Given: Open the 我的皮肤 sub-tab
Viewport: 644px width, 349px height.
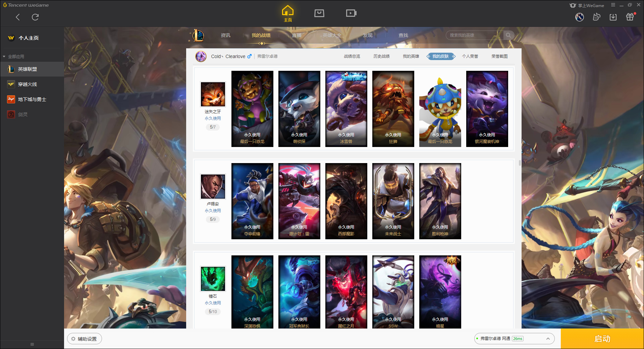Looking at the screenshot, I should [x=440, y=56].
